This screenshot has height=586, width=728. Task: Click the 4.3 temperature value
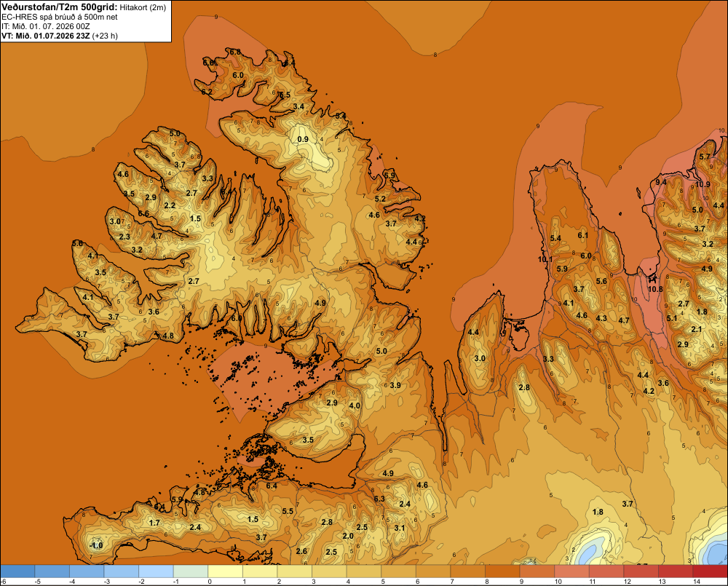(x=601, y=319)
